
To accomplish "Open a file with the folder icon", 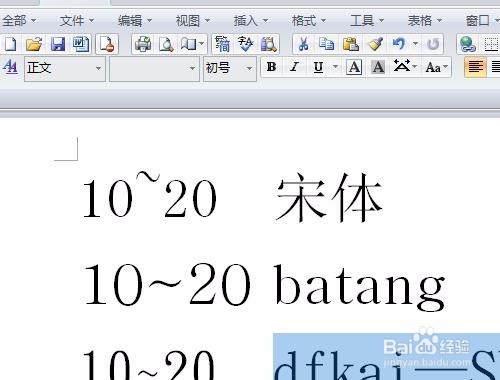I will 34,44.
